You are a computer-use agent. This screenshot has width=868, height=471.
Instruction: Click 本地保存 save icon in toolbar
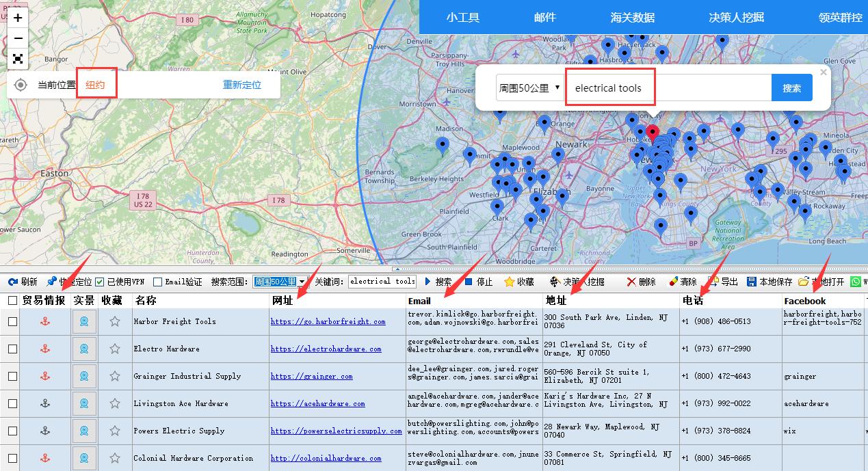point(752,282)
